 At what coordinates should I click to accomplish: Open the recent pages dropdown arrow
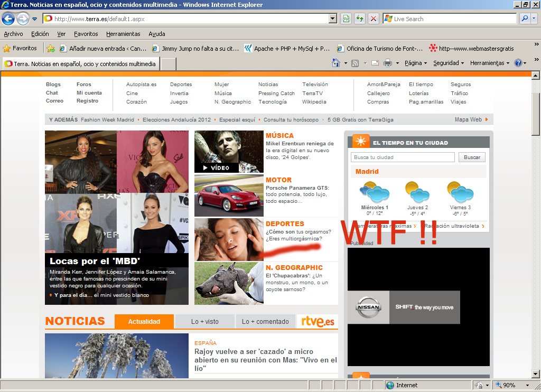[34, 19]
